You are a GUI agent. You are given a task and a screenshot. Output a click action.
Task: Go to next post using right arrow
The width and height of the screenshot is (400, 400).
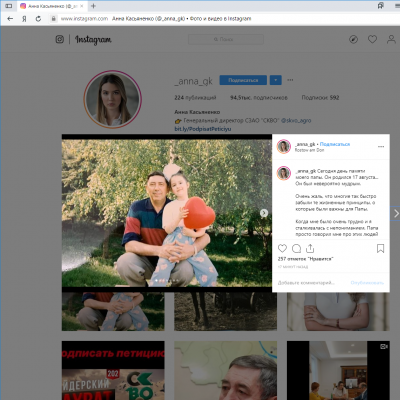point(396,214)
